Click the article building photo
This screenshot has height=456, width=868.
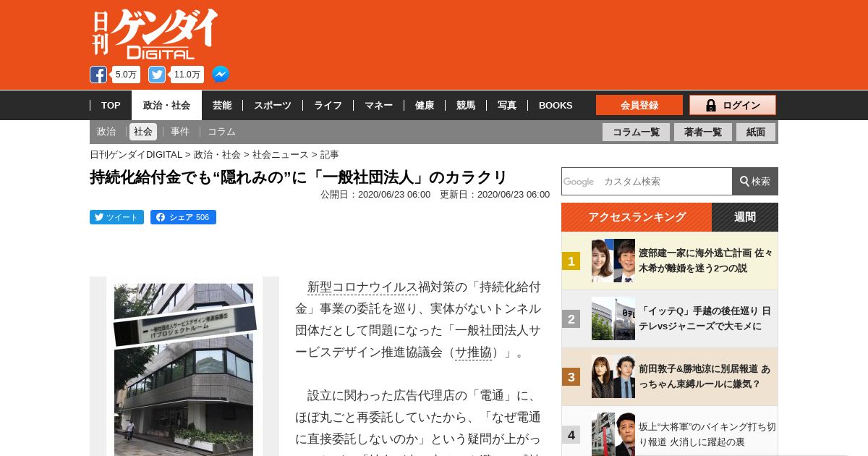coord(184,366)
